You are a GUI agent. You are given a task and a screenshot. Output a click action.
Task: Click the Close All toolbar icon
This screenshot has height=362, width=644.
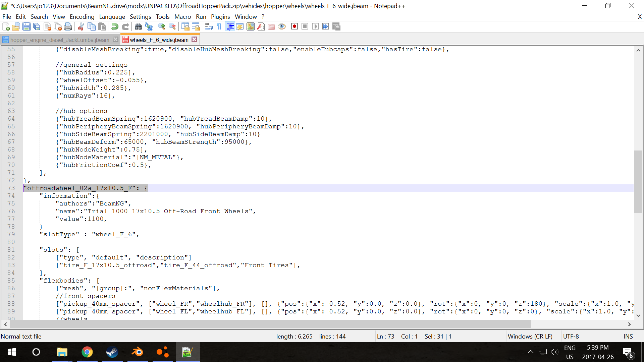point(58,26)
